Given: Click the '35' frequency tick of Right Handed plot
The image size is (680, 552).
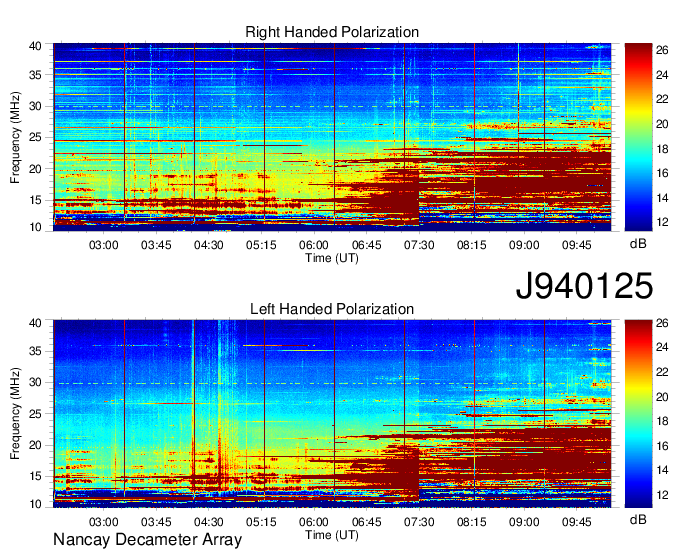Looking at the screenshot, I should tap(35, 75).
